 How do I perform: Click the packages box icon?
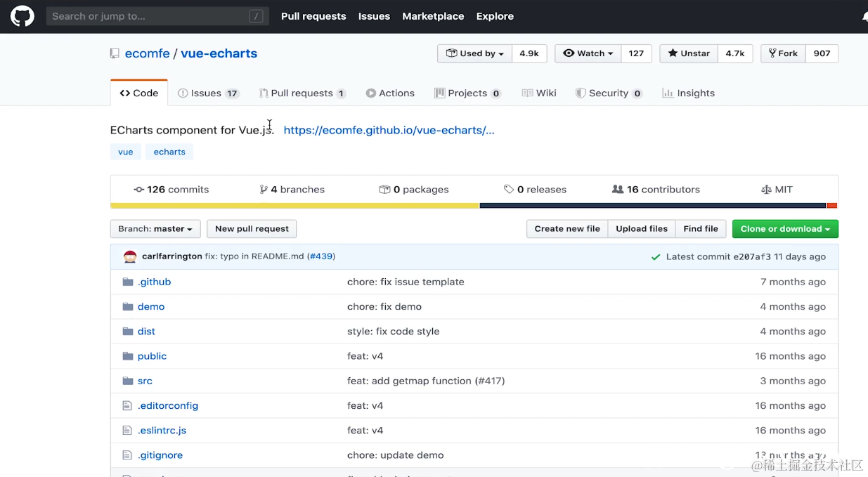click(384, 190)
